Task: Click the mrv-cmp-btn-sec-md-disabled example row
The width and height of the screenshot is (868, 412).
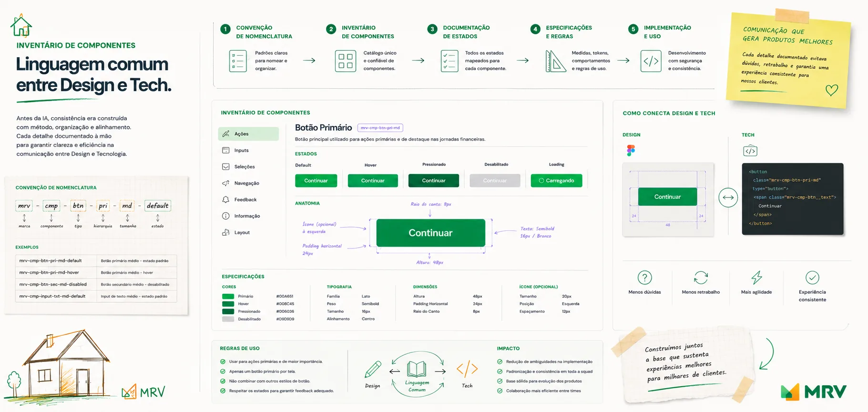Action: 97,284
